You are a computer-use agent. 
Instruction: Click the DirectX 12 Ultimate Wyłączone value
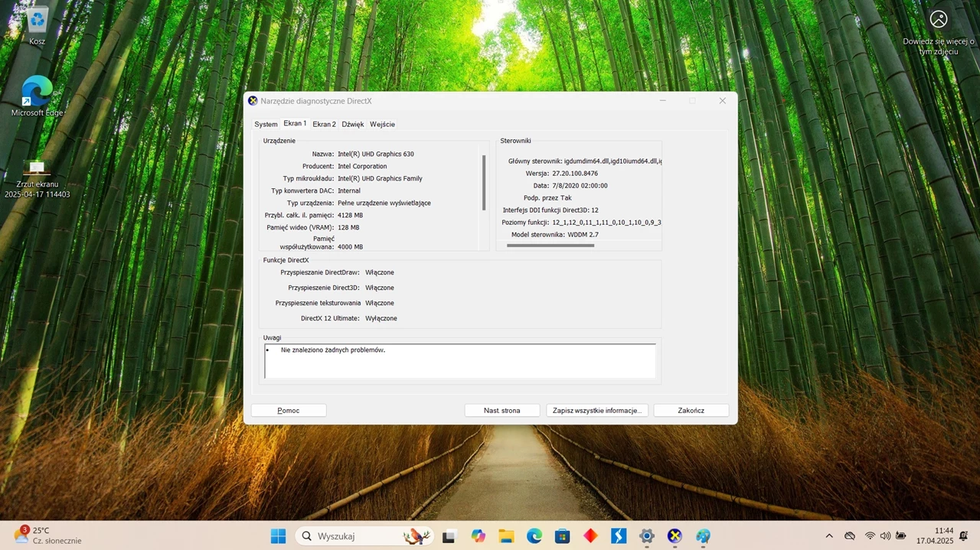(381, 318)
